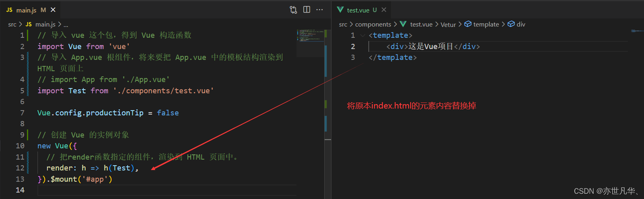Click the commented "import App from './App.vue'" line
Viewport: 644px width, 199px height.
103,80
